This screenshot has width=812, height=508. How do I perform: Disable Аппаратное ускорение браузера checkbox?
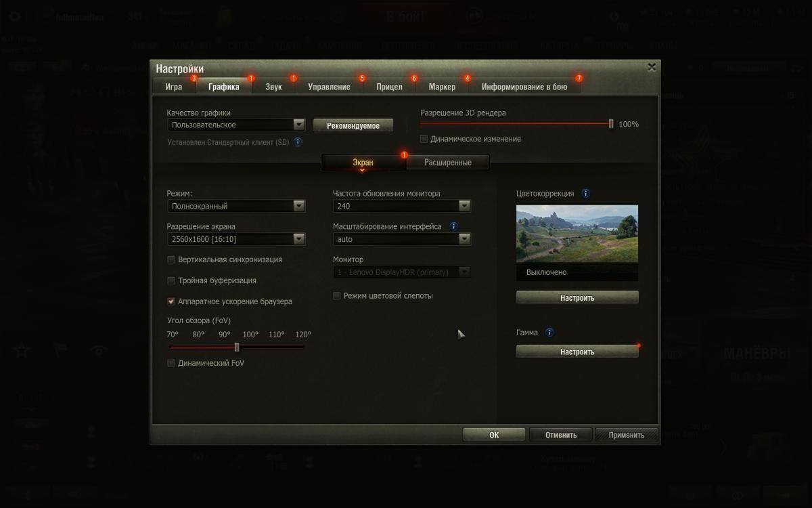(171, 301)
